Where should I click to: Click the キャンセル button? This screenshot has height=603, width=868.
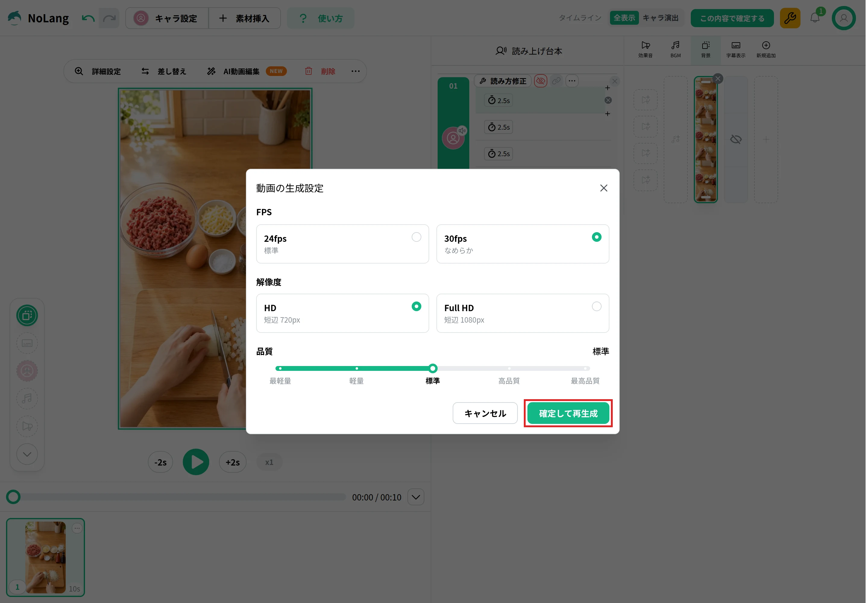point(485,413)
